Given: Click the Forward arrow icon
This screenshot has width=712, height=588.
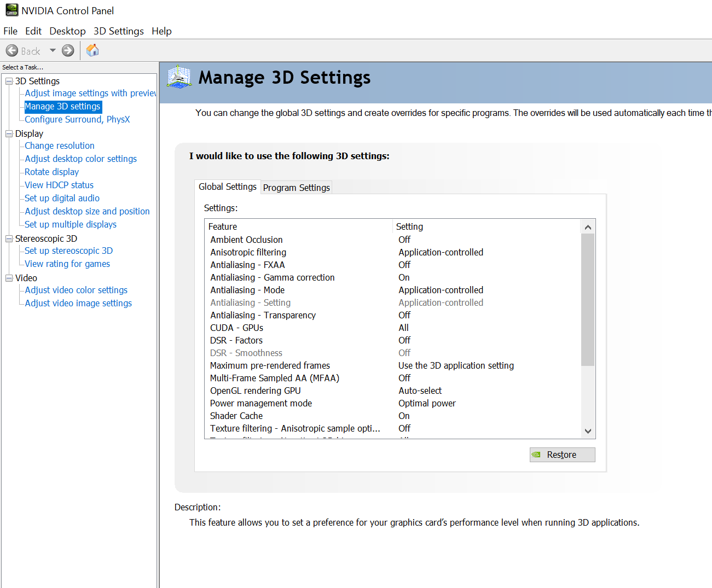Looking at the screenshot, I should [x=68, y=51].
